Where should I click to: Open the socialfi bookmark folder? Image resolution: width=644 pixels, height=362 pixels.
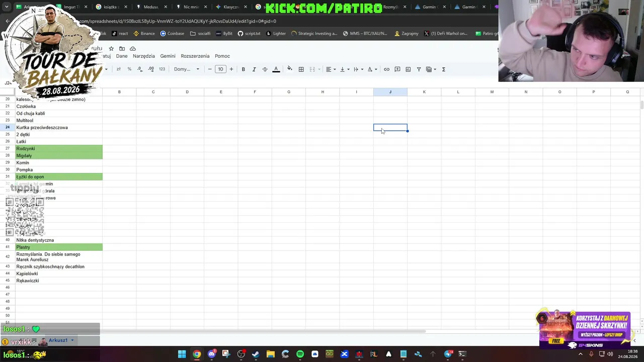point(200,34)
